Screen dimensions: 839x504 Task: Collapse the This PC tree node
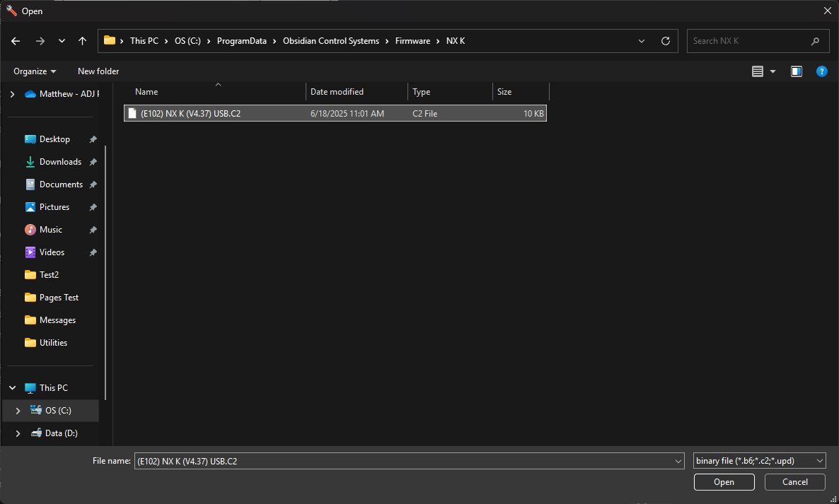(13, 388)
